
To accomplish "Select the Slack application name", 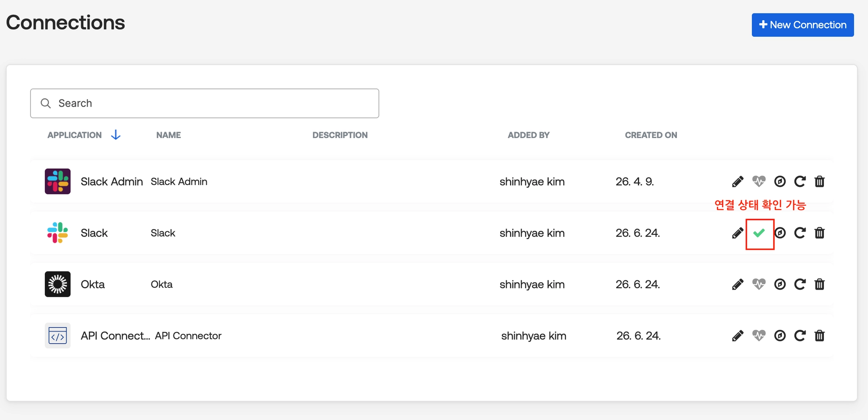I will (94, 233).
